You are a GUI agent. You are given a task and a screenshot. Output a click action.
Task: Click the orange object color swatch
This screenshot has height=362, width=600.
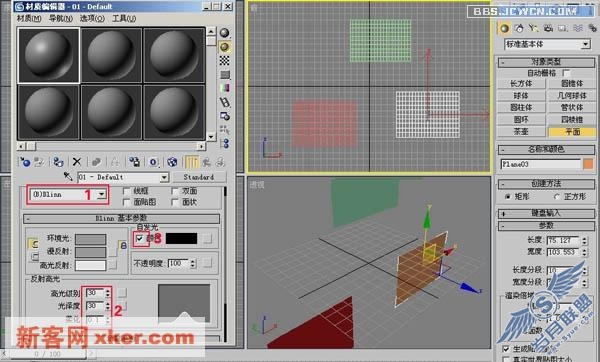pyautogui.click(x=588, y=164)
